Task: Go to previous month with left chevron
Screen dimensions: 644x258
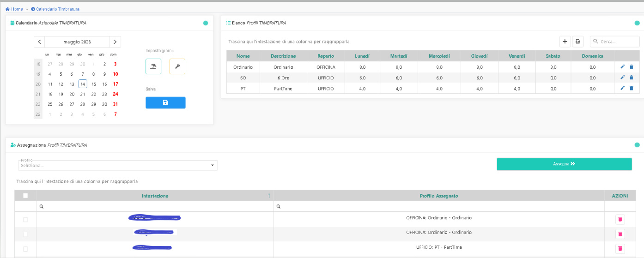Action: pyautogui.click(x=39, y=42)
